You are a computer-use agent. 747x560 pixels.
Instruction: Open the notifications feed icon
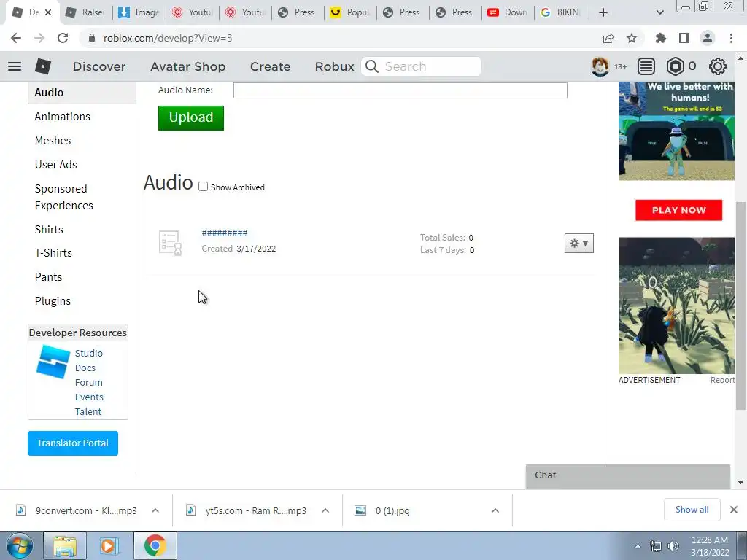pyautogui.click(x=646, y=66)
